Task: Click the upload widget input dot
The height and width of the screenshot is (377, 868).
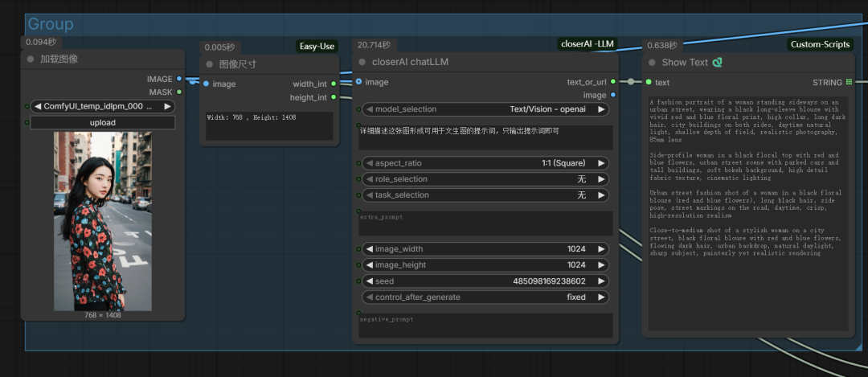Action: [x=27, y=122]
